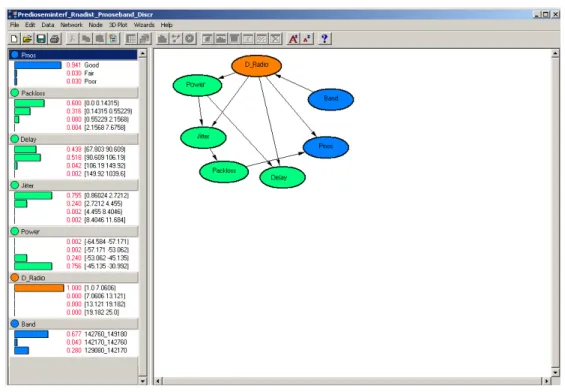Open the Network menu
This screenshot has height=392, width=565.
pos(71,25)
